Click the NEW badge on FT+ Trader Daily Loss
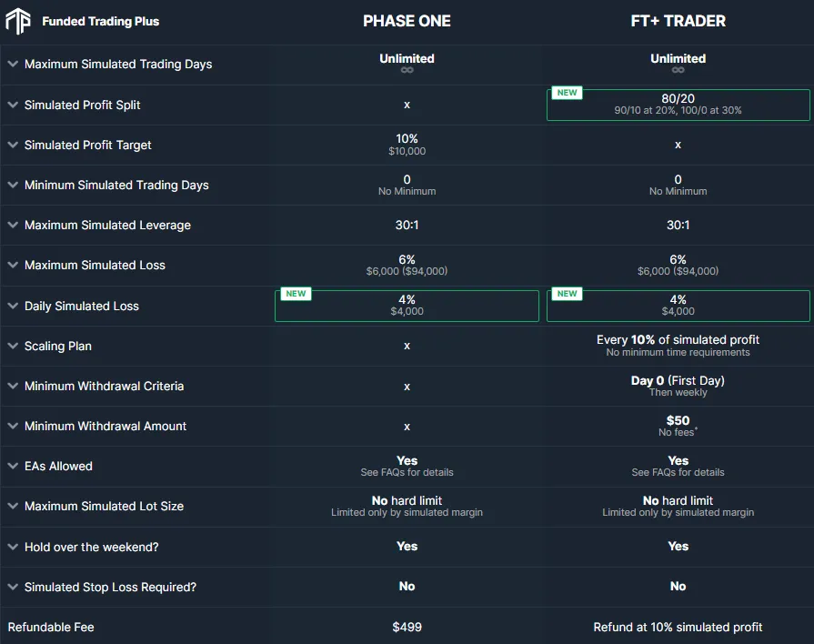 567,294
